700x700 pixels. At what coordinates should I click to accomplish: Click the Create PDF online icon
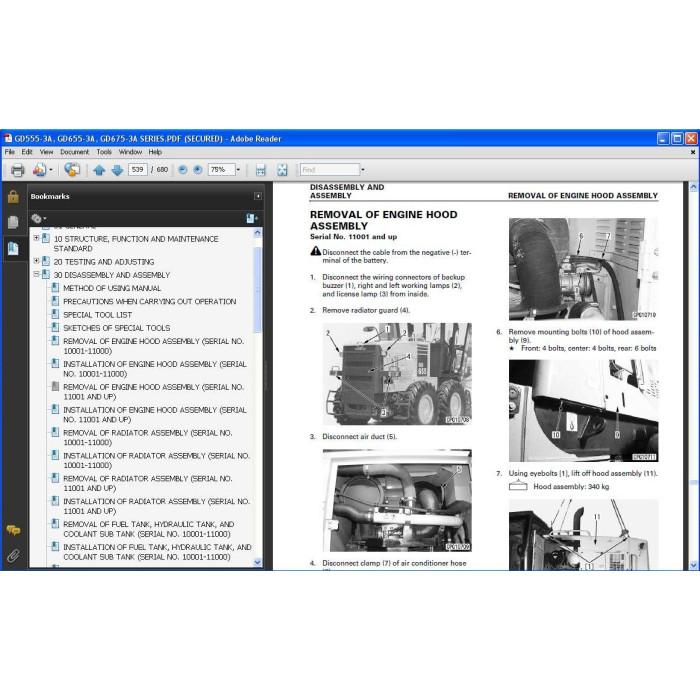39,170
